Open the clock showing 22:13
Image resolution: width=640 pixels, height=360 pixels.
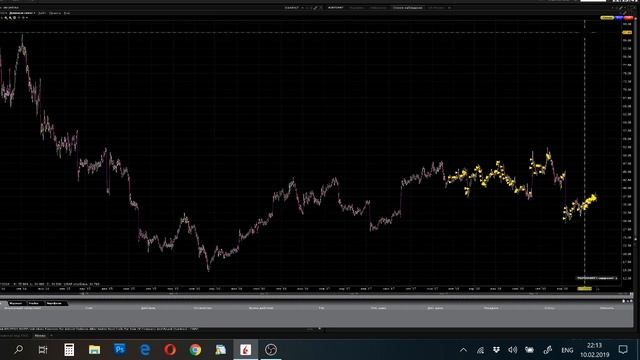[594, 350]
